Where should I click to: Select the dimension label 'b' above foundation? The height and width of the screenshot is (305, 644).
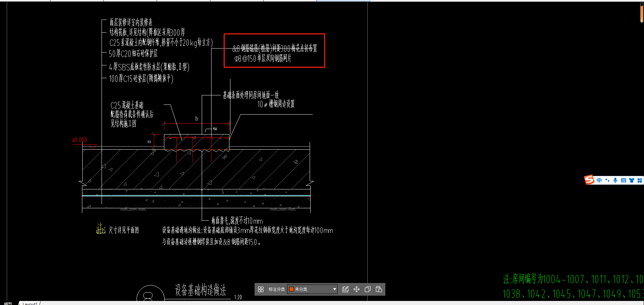(197, 119)
